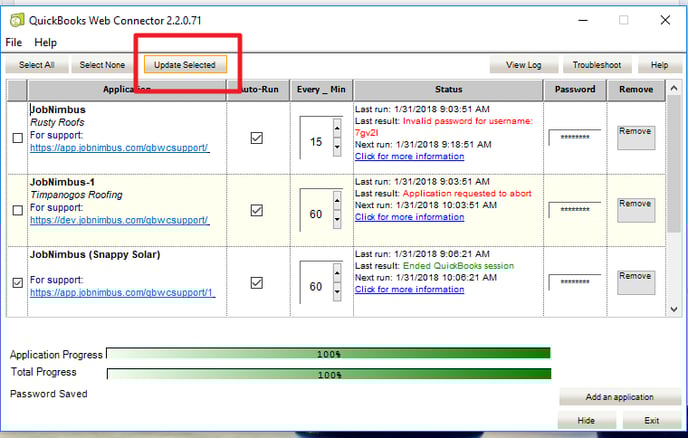Click the Status column header
The height and width of the screenshot is (438, 688).
pos(448,90)
